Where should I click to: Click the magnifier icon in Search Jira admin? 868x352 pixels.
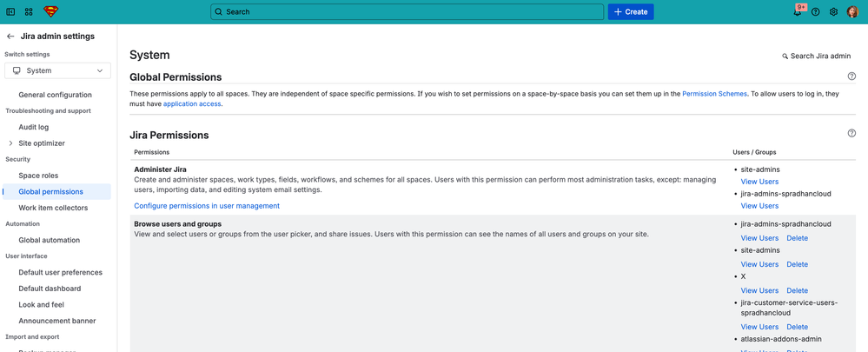[x=785, y=56]
